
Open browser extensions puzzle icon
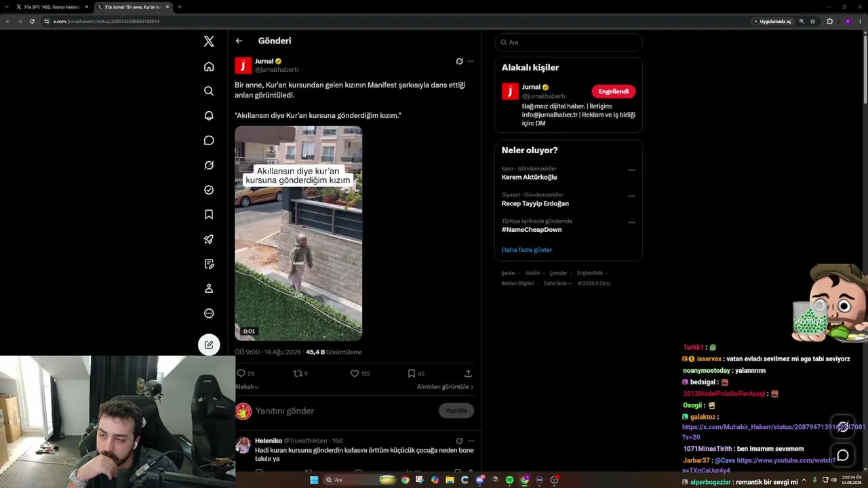(x=829, y=21)
